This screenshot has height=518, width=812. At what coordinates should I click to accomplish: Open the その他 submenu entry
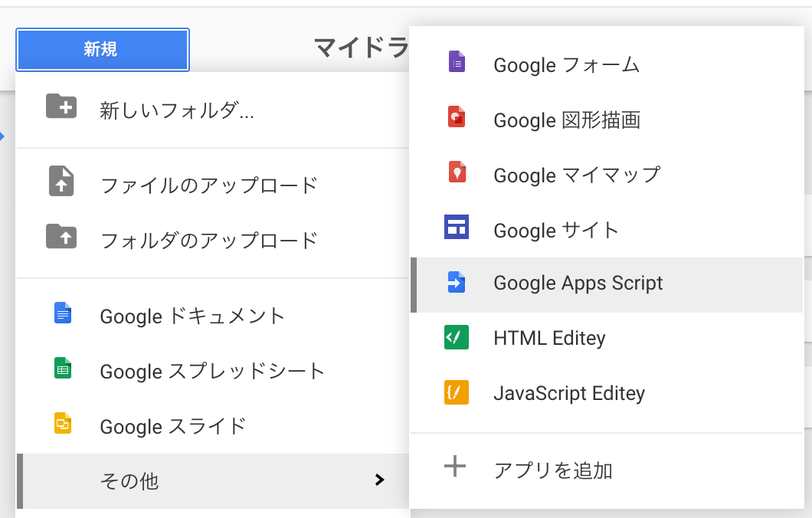click(213, 481)
